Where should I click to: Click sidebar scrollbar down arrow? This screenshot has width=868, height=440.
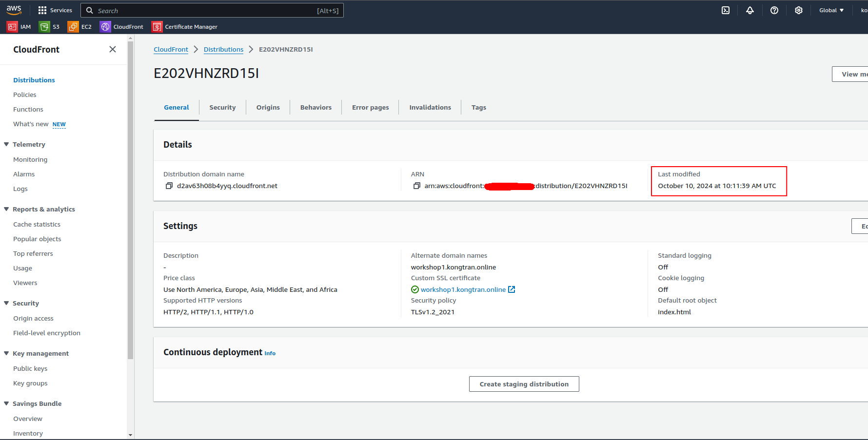coord(130,435)
